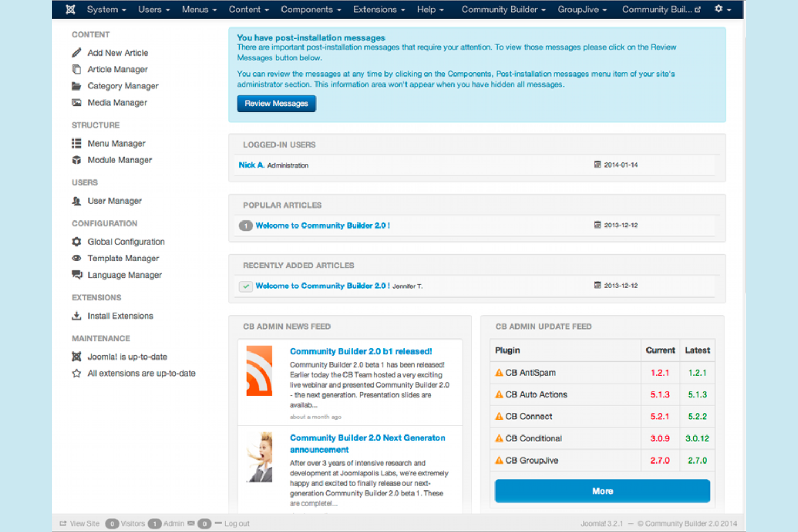Click View Site text in footer
Viewport: 798px width, 532px height.
(x=85, y=523)
